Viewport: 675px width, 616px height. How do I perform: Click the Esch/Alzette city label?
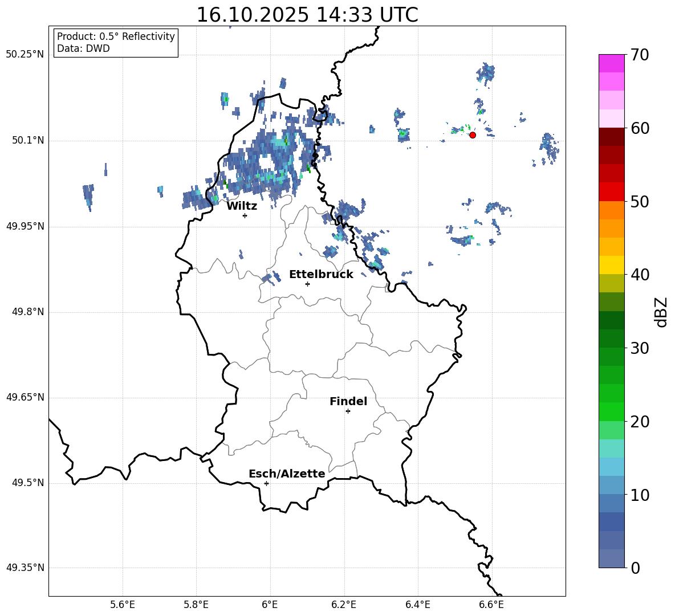[287, 474]
